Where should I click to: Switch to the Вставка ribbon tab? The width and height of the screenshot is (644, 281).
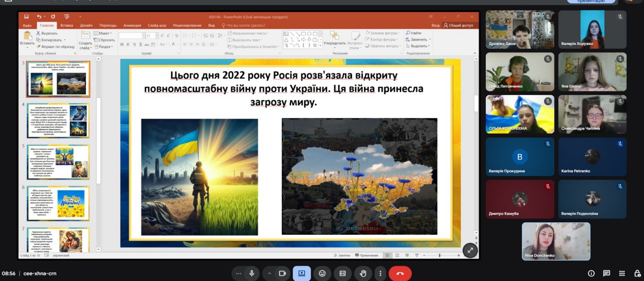[x=67, y=25]
